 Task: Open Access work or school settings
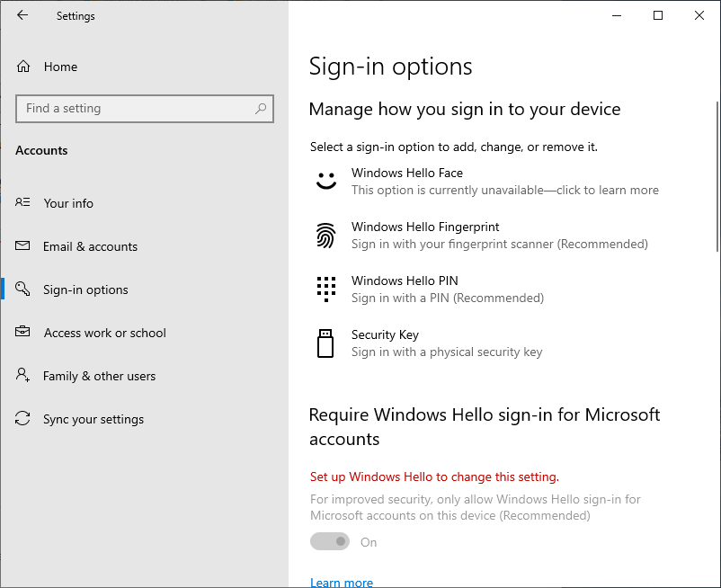click(105, 333)
